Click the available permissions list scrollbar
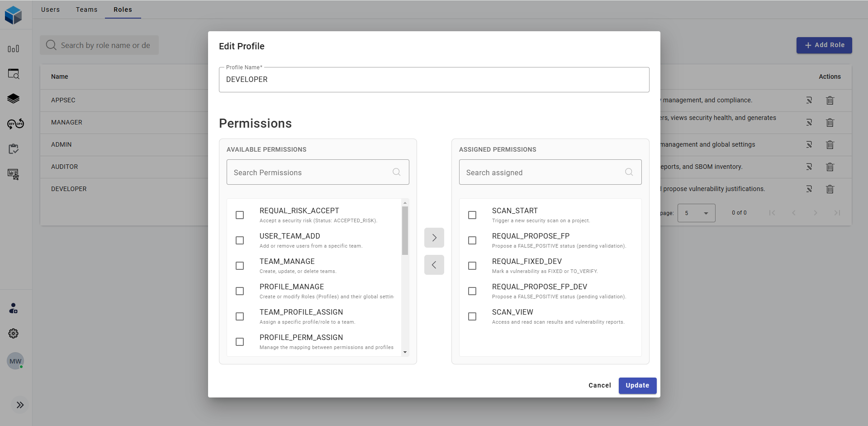 [x=405, y=231]
